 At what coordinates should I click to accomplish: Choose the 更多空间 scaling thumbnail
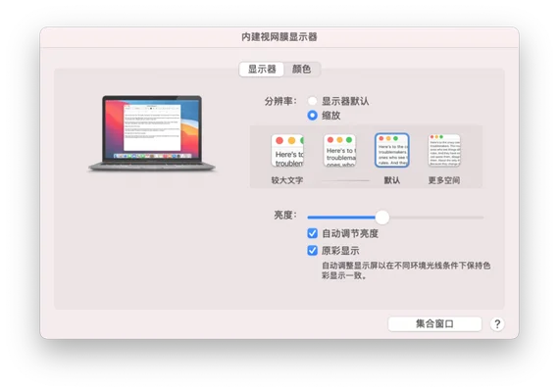point(444,150)
